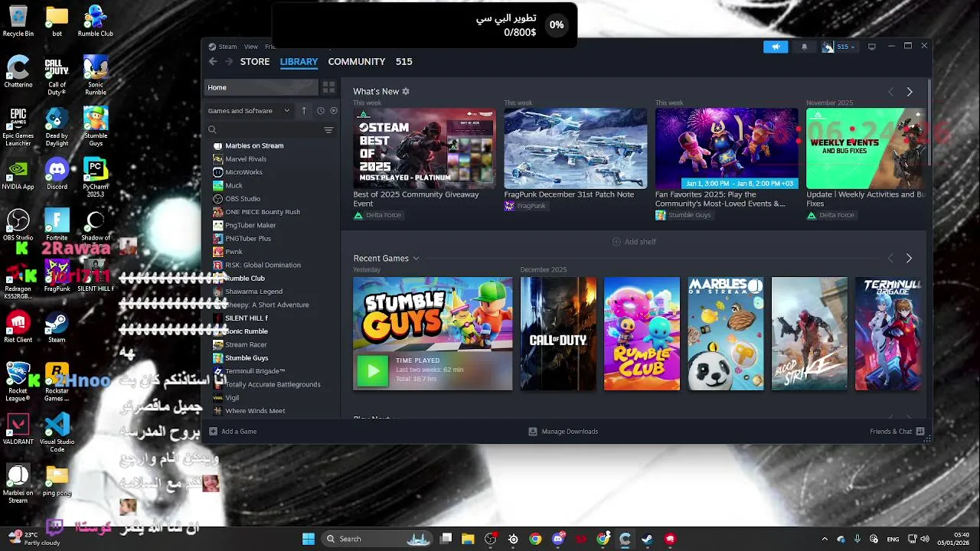Open the 515 profile tab
980x551 pixels.
click(x=403, y=62)
